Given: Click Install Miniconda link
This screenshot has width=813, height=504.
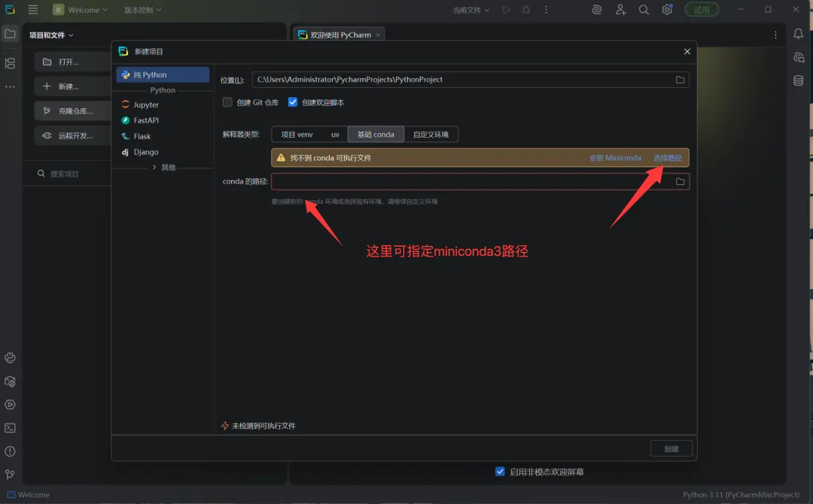Looking at the screenshot, I should click(x=615, y=158).
